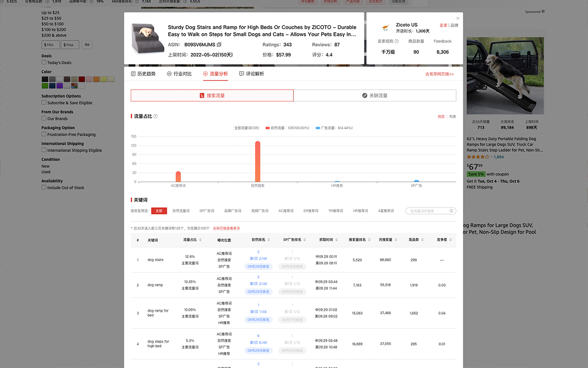Click the search magnifier in keyword filter box
This screenshot has width=588, height=368.
pos(452,211)
